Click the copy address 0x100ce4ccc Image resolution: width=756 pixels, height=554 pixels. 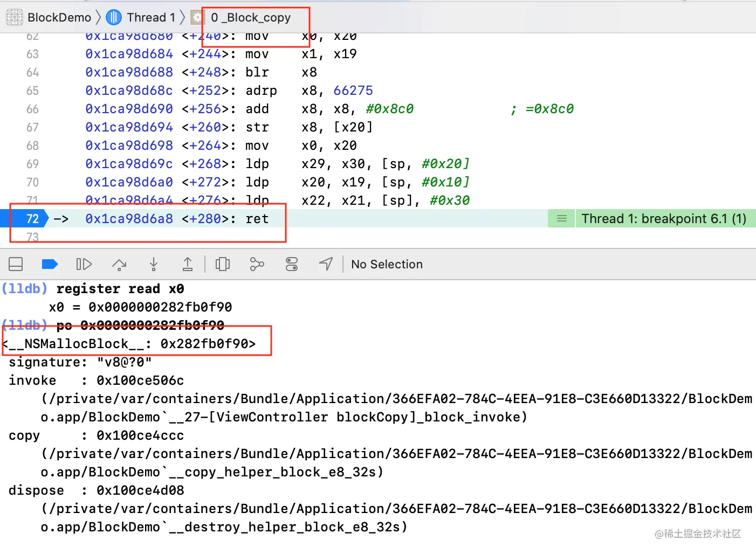tap(140, 435)
